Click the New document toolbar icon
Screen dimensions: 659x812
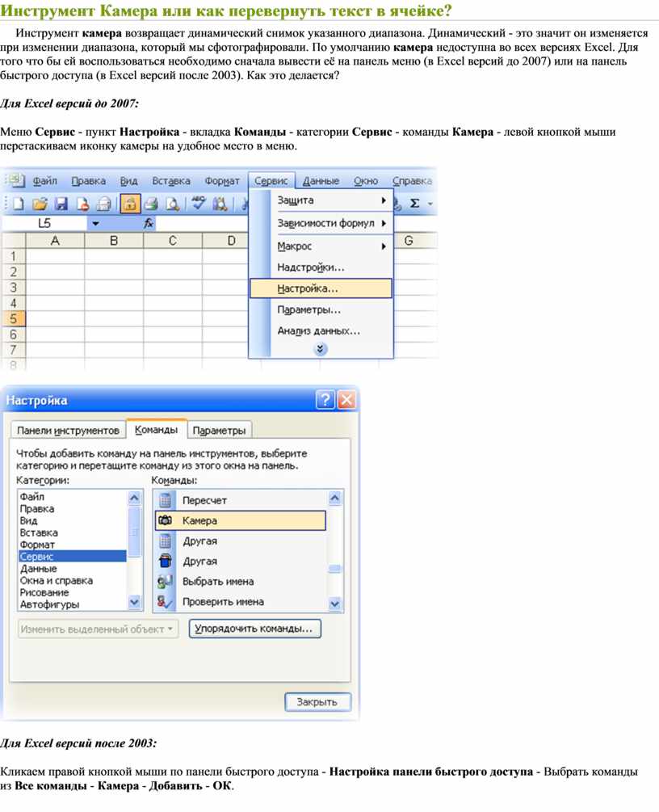[x=18, y=204]
